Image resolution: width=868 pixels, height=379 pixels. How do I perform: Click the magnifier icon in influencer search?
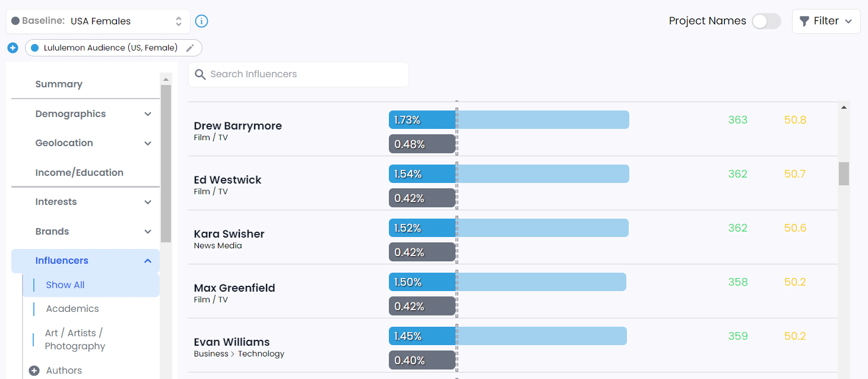[200, 74]
